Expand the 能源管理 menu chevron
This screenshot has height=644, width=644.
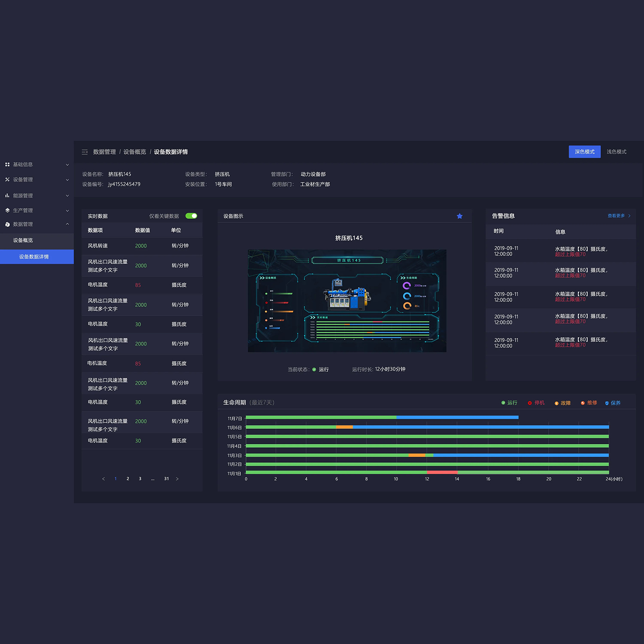67,196
